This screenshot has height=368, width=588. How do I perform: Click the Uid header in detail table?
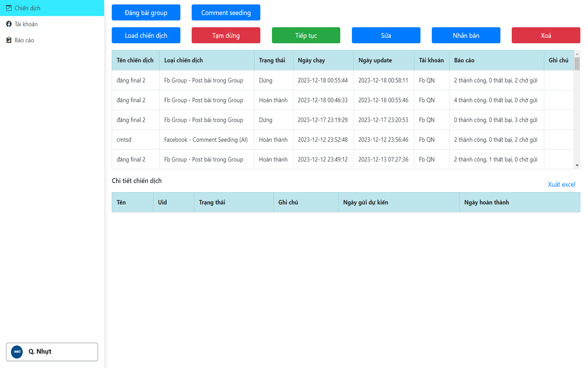tap(174, 202)
